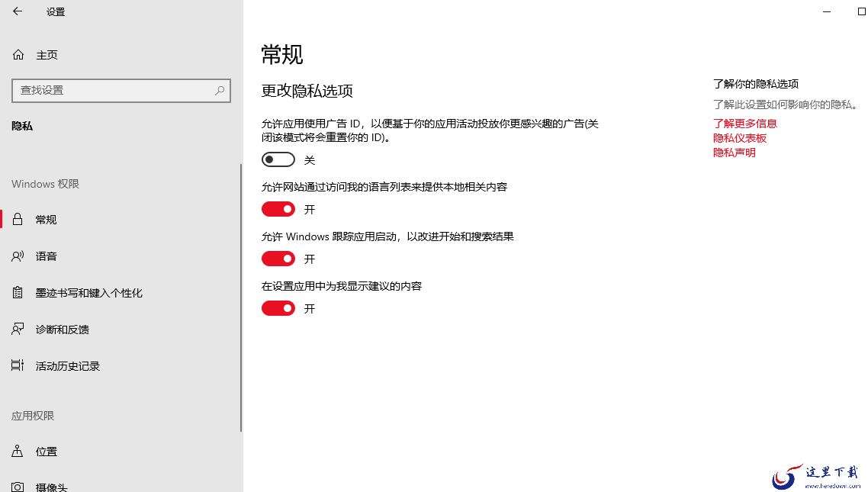This screenshot has height=492, width=868.
Task: Click the home icon beside 主页
Action: pyautogui.click(x=18, y=55)
